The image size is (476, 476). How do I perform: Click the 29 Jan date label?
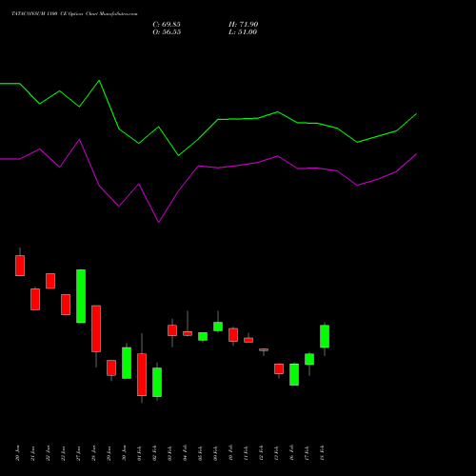click(x=109, y=453)
